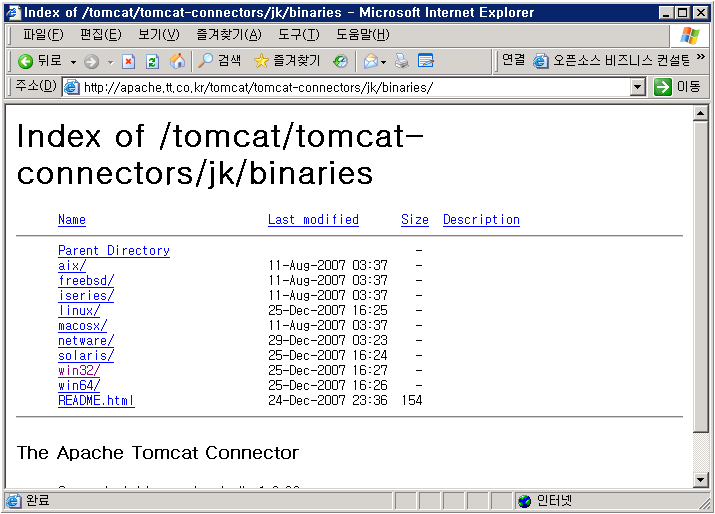Click the vertical scrollbar thumb
The width and height of the screenshot is (715, 514).
[700, 276]
